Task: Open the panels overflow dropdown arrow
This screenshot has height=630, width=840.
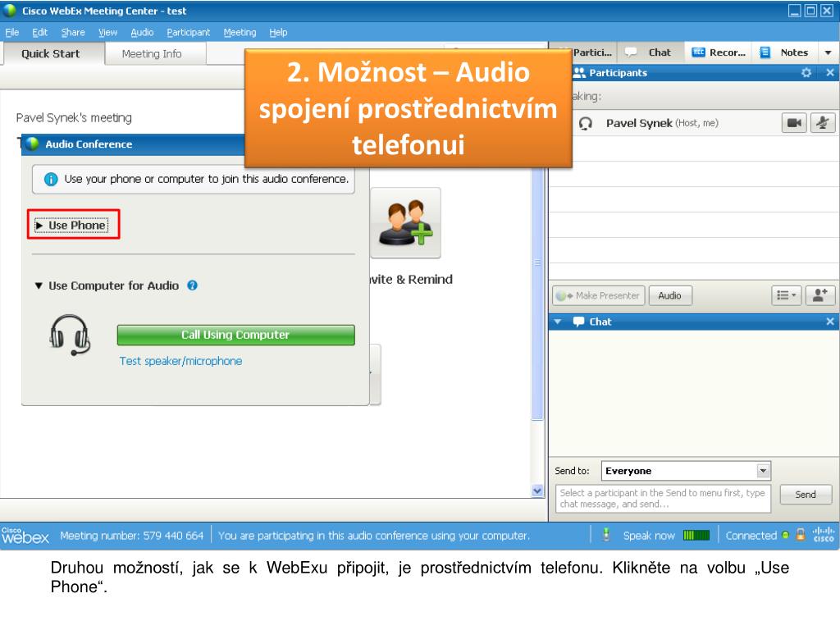Action: click(829, 52)
